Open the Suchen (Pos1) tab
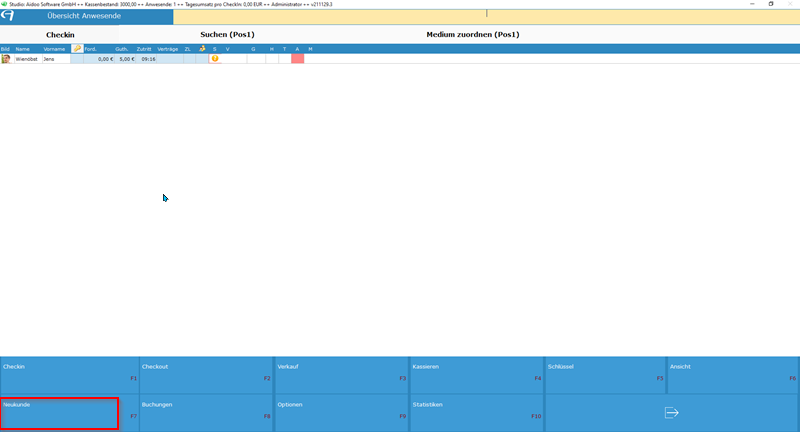This screenshot has width=800, height=432. tap(227, 35)
